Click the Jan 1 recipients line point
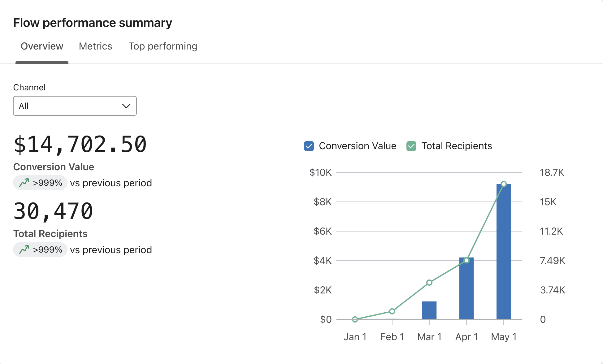This screenshot has width=603, height=364. click(x=355, y=319)
